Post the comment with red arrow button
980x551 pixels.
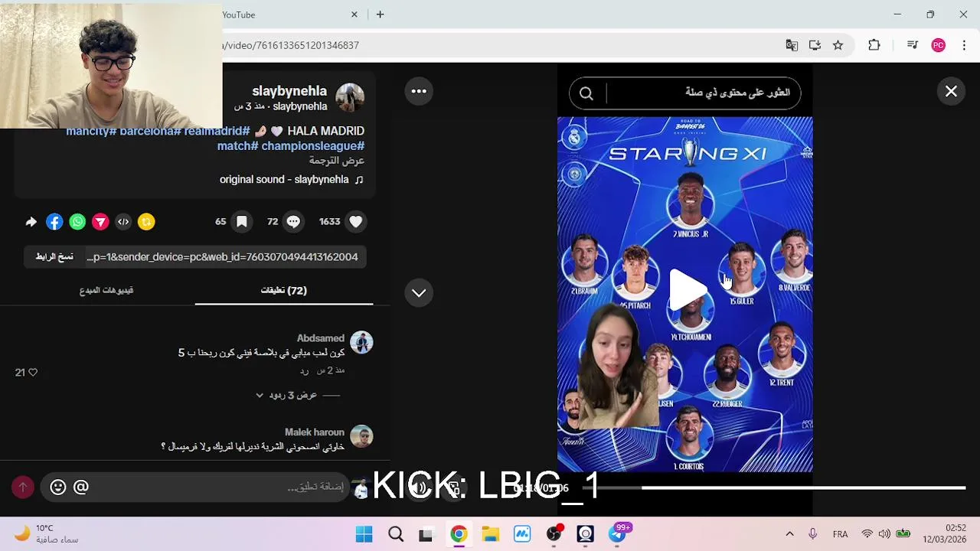[23, 487]
